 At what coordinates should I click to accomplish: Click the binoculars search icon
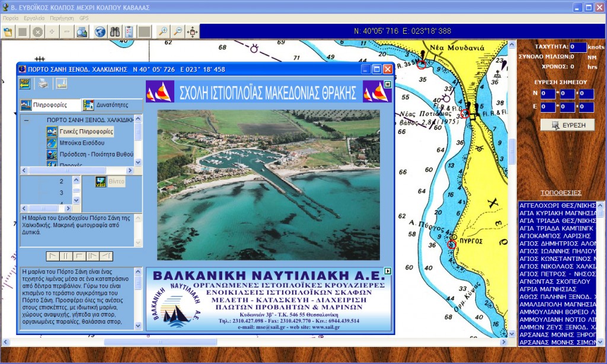click(x=114, y=32)
